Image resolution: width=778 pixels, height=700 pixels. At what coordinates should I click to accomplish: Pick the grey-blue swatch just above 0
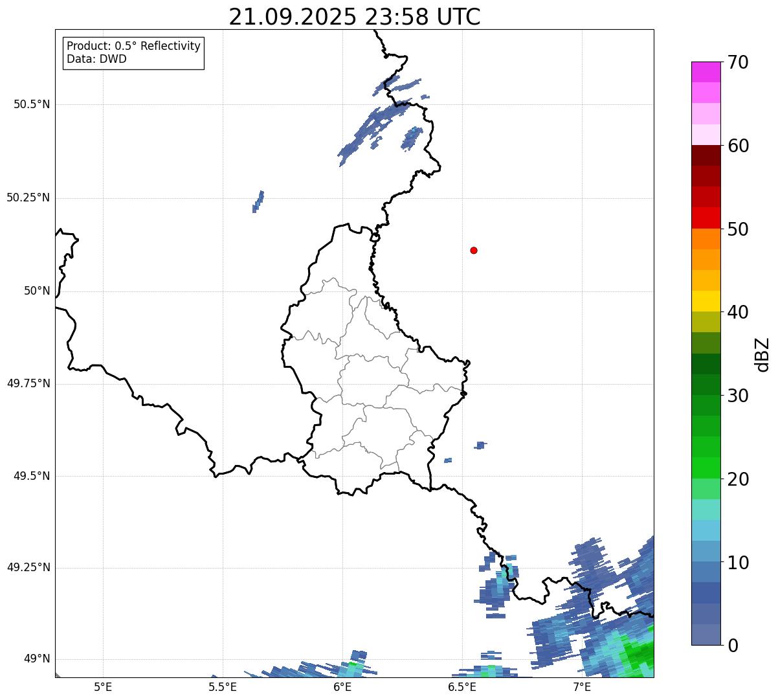pos(706,635)
